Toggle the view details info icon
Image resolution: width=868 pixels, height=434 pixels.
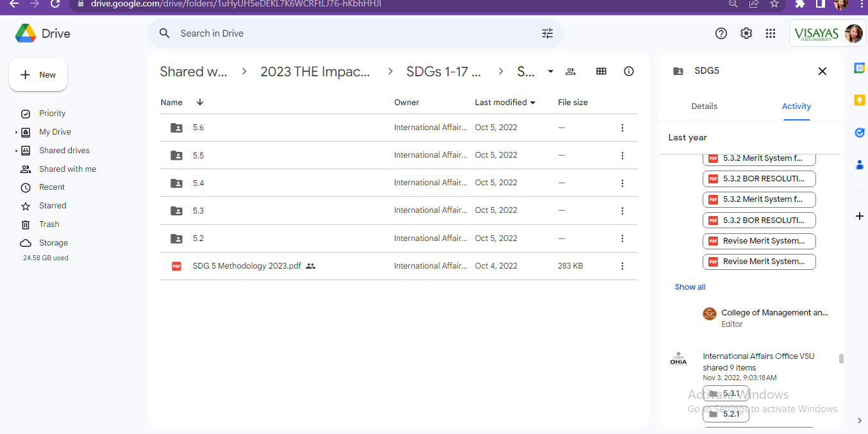(629, 71)
